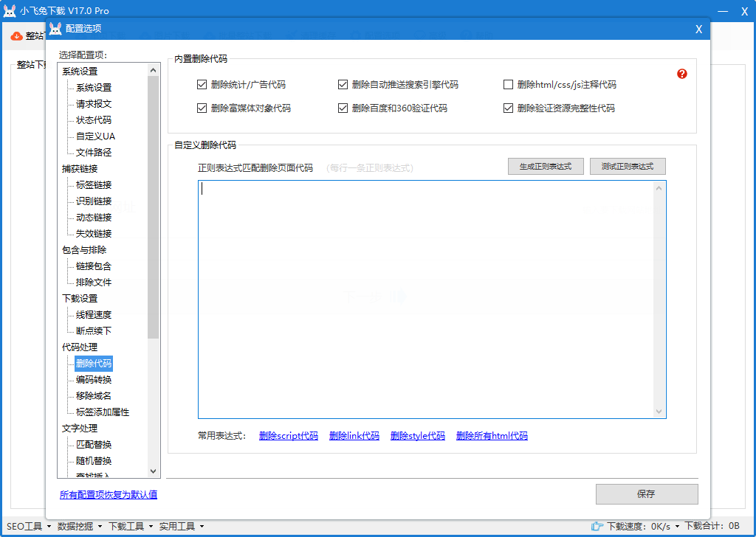Click the cloud download icon in toolbar
756x537 pixels.
[x=16, y=36]
